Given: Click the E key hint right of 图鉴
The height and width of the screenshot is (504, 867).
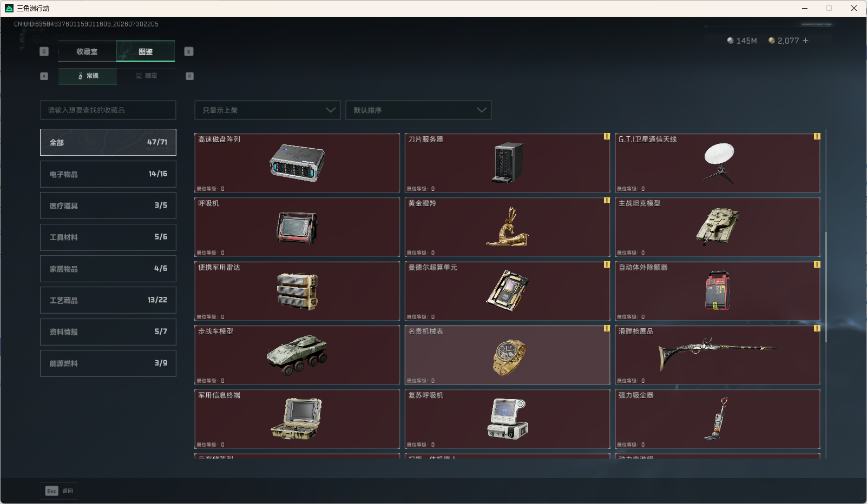Looking at the screenshot, I should point(189,51).
